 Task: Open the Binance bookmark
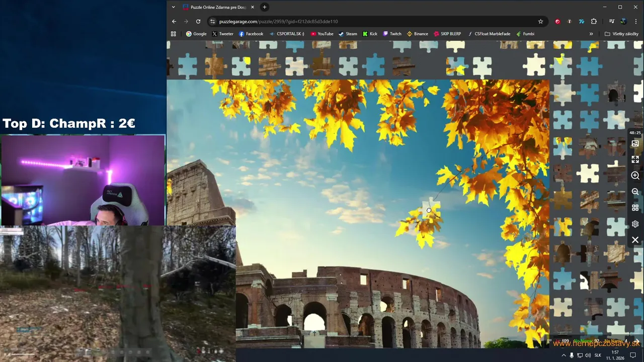418,34
